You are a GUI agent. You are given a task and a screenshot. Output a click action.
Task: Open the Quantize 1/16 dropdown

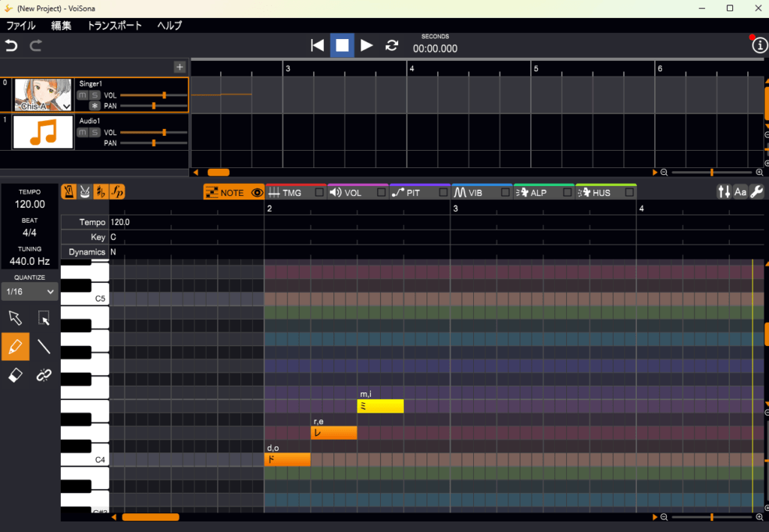tap(30, 292)
